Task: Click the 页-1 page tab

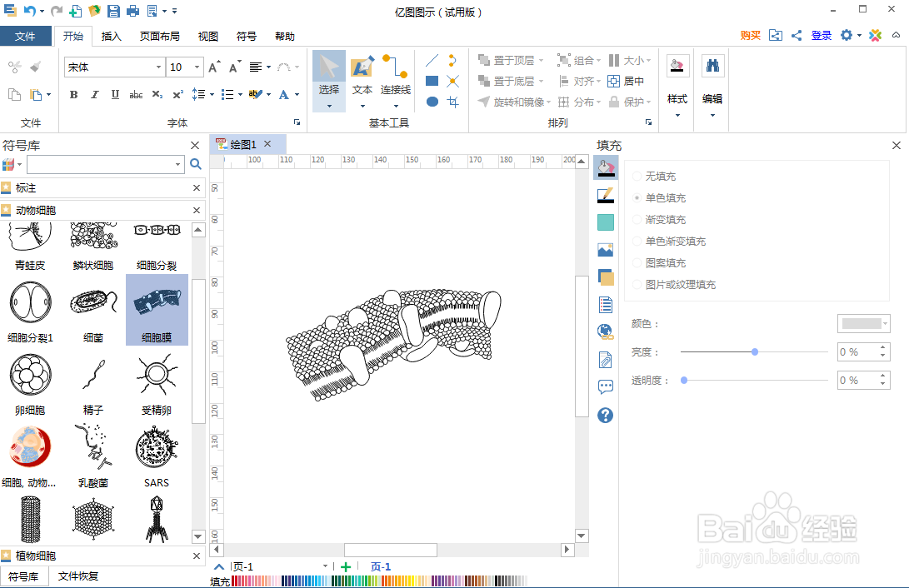Action: (x=381, y=566)
